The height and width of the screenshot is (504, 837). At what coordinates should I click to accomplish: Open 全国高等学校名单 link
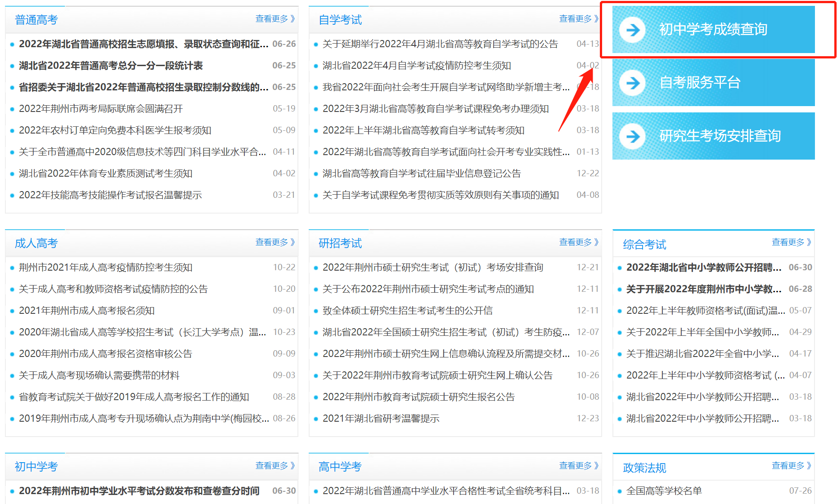coord(664,491)
